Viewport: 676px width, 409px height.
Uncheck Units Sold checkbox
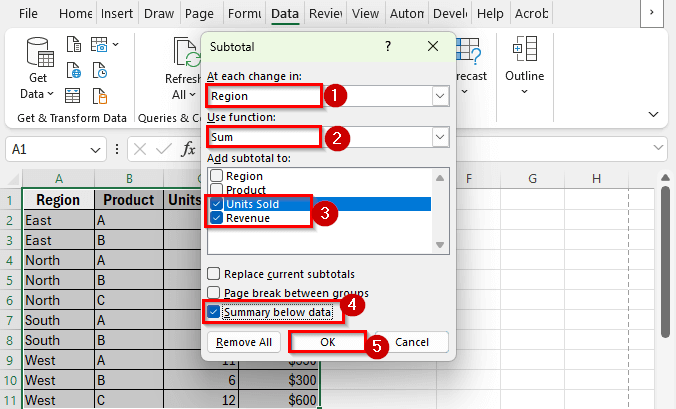pos(216,204)
